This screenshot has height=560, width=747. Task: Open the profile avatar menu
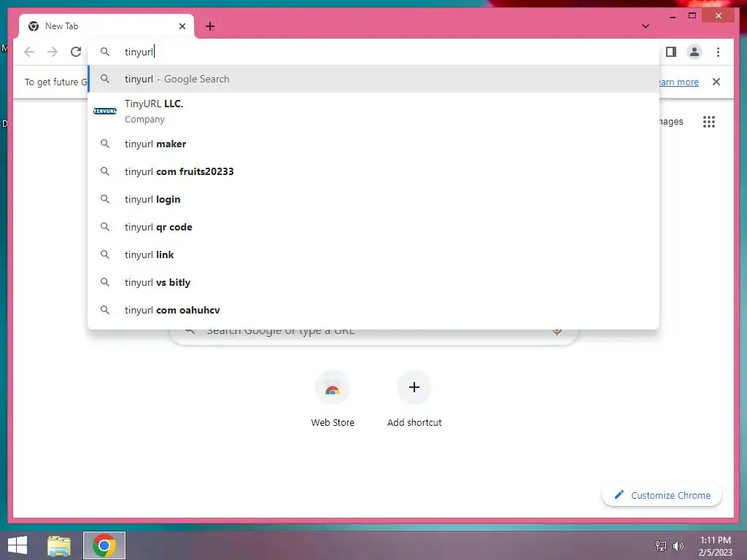click(x=694, y=52)
